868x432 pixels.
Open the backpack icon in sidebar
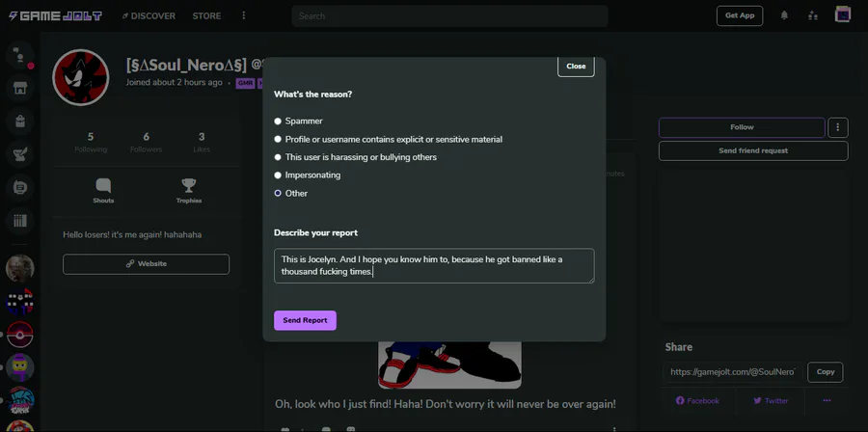pyautogui.click(x=20, y=121)
